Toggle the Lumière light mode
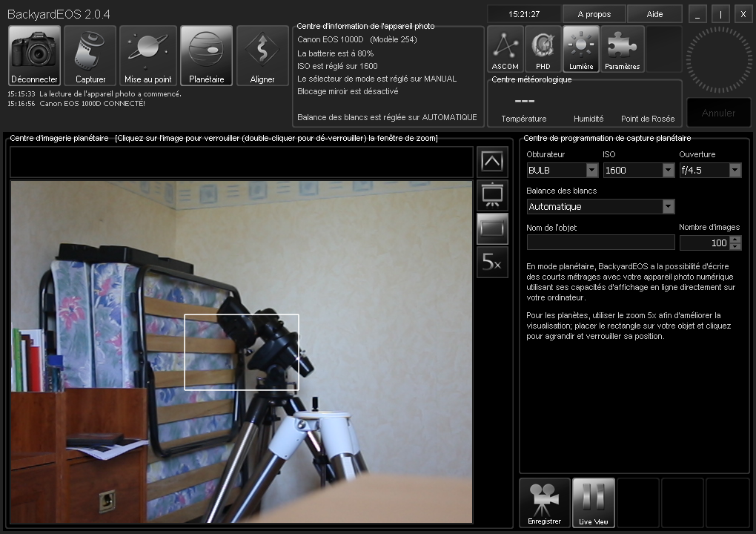This screenshot has width=756, height=534. point(581,49)
